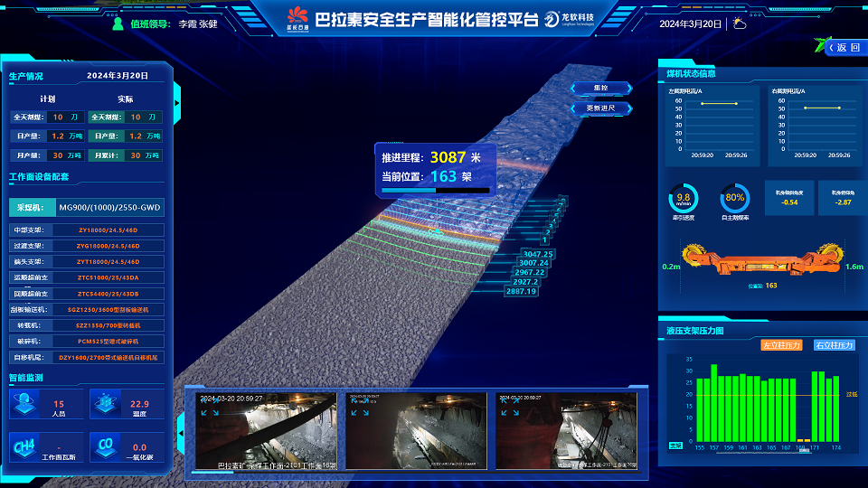Click the 采煤机 equipment label
The width and height of the screenshot is (868, 488).
(x=32, y=207)
